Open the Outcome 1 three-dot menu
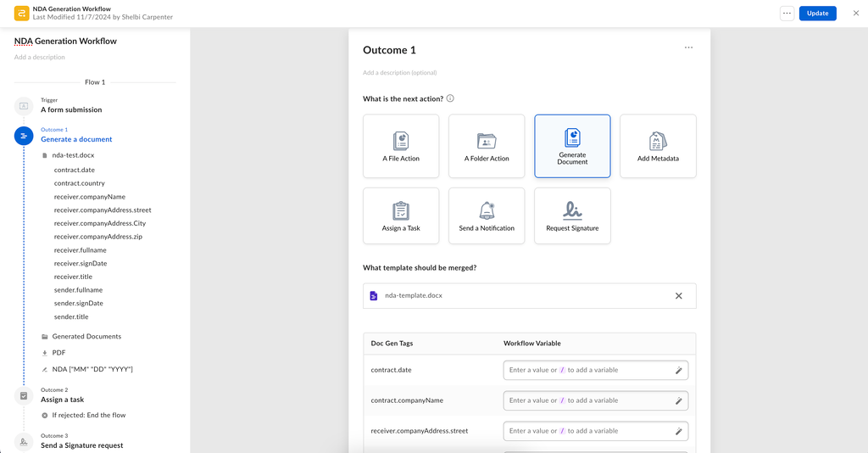Viewport: 868px width, 453px height. pyautogui.click(x=688, y=48)
